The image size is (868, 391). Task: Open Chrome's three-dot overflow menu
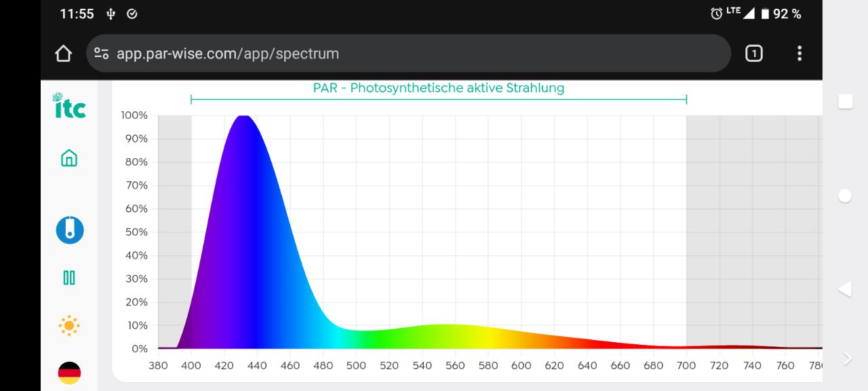800,54
